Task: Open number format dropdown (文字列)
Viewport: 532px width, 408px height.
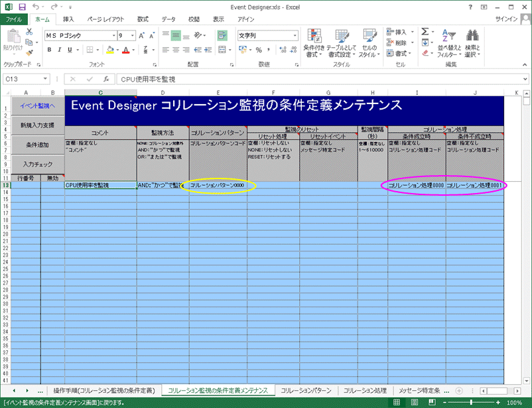Action: (295, 36)
